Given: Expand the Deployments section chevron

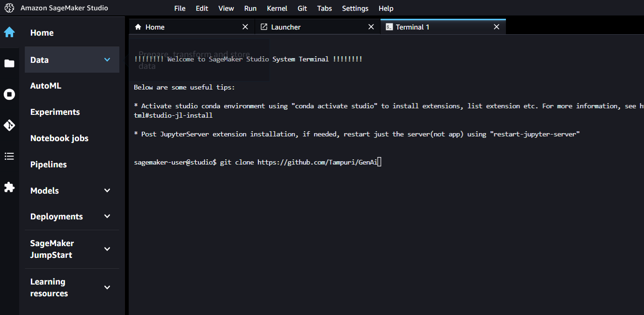Looking at the screenshot, I should tap(107, 216).
